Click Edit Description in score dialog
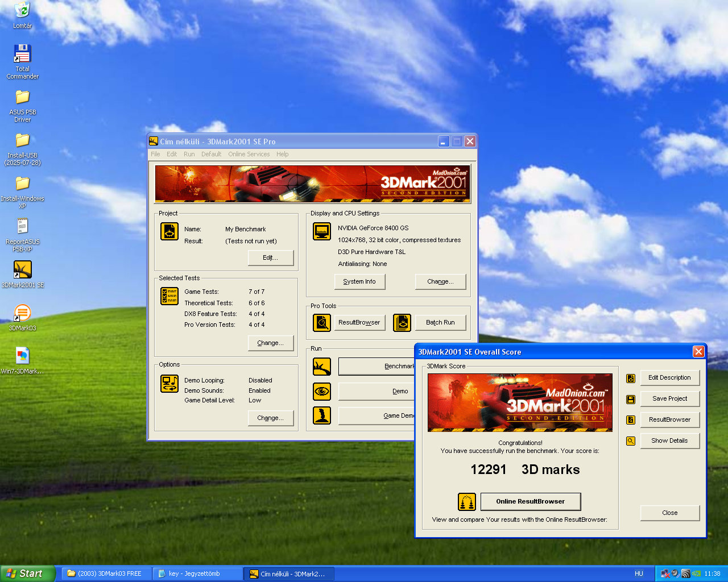 pos(670,377)
